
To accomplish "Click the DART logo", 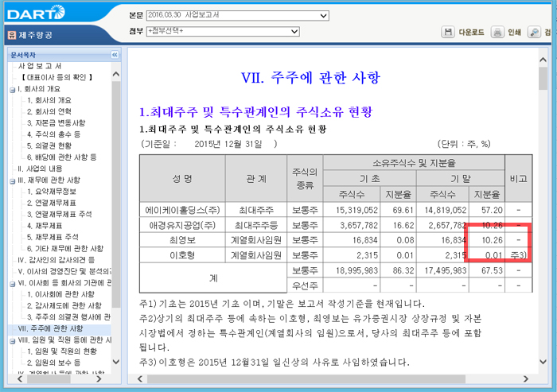I will pyautogui.click(x=33, y=13).
